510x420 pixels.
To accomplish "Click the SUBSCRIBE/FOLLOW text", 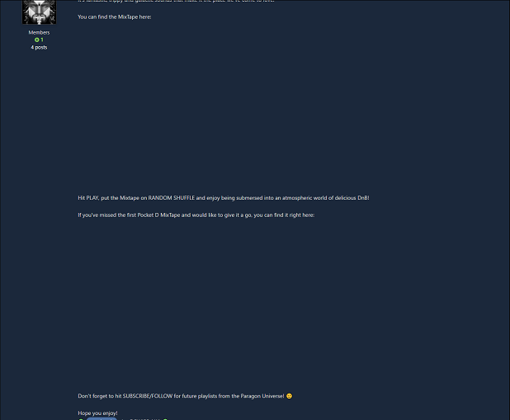I will click(x=148, y=396).
